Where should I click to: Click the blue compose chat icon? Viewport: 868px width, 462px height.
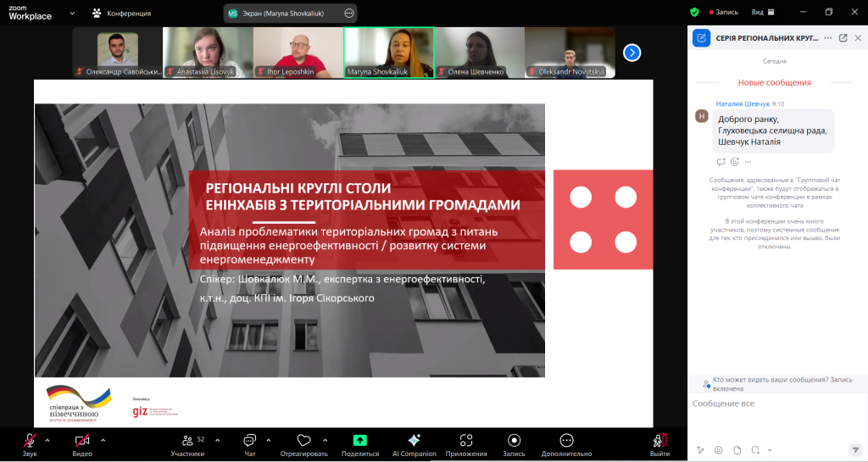pyautogui.click(x=701, y=38)
